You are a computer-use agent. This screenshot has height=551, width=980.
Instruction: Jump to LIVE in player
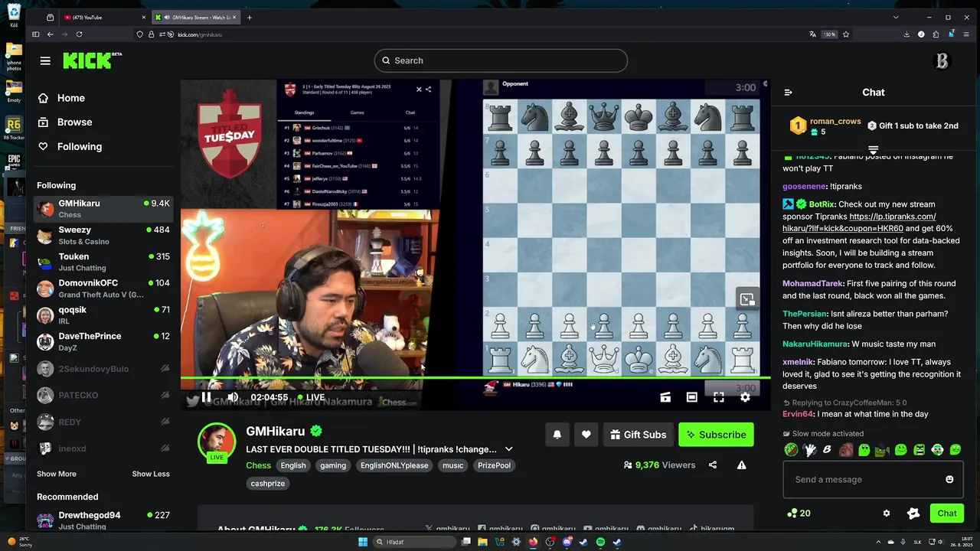click(x=311, y=397)
